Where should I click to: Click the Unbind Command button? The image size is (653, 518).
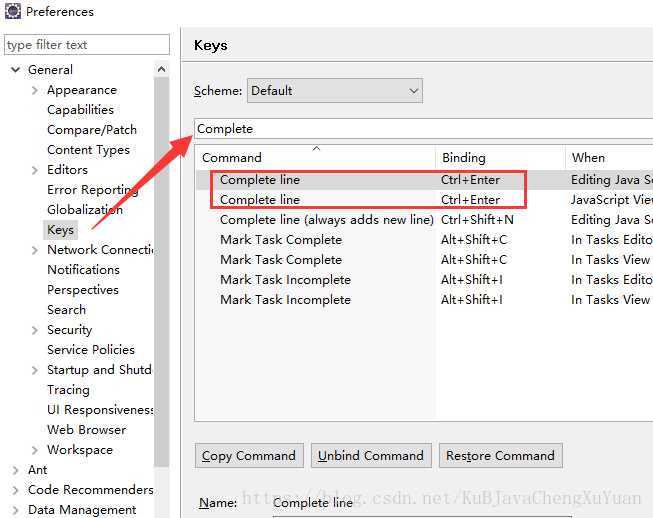[371, 456]
